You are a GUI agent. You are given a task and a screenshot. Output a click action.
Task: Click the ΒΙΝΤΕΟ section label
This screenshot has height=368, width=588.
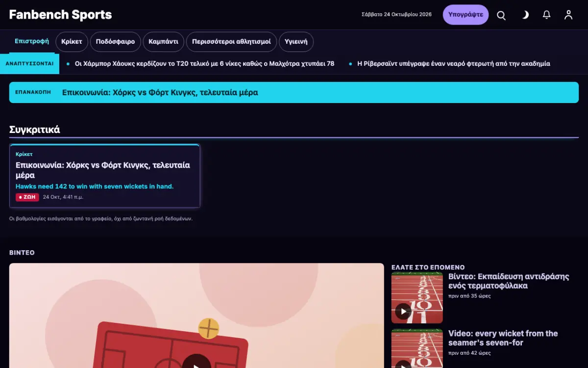pyautogui.click(x=22, y=253)
